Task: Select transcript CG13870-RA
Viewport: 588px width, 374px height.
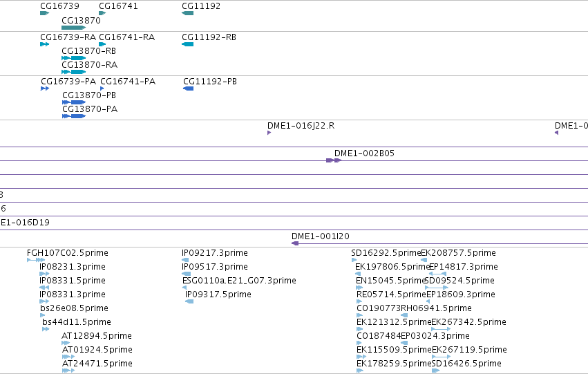Action: (89, 65)
